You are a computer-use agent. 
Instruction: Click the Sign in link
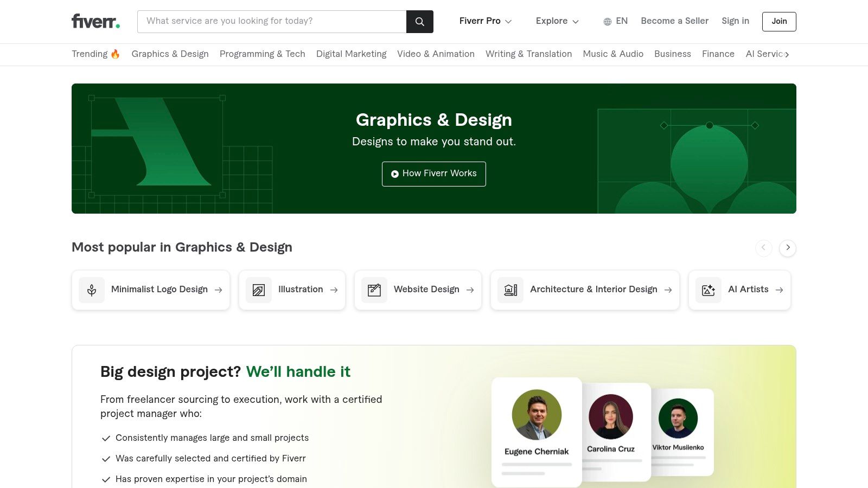735,21
